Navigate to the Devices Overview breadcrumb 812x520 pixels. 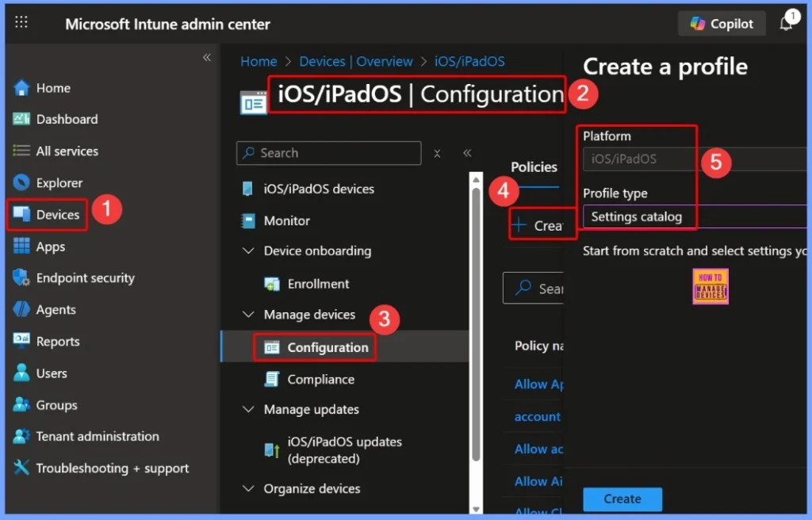(356, 61)
